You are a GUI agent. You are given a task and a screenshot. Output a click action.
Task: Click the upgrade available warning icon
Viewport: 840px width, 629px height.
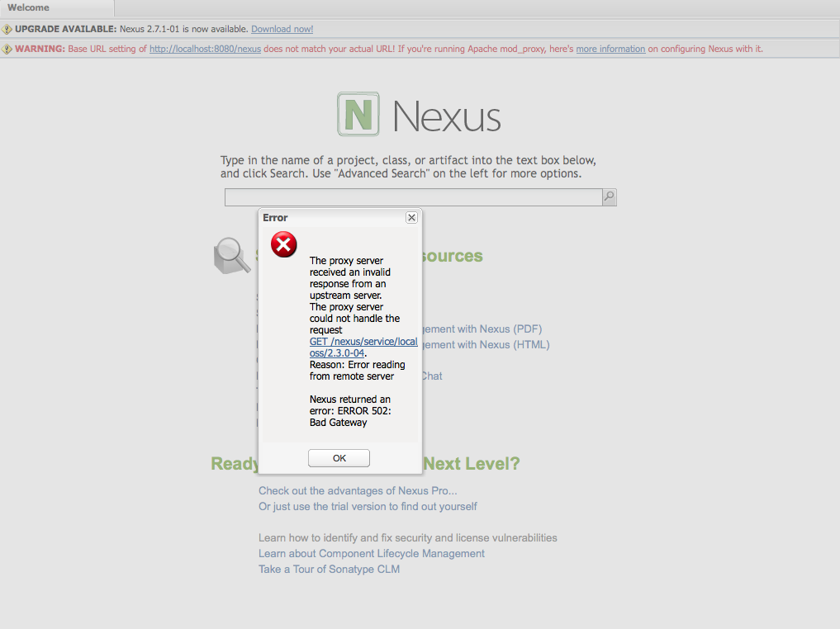[7, 29]
